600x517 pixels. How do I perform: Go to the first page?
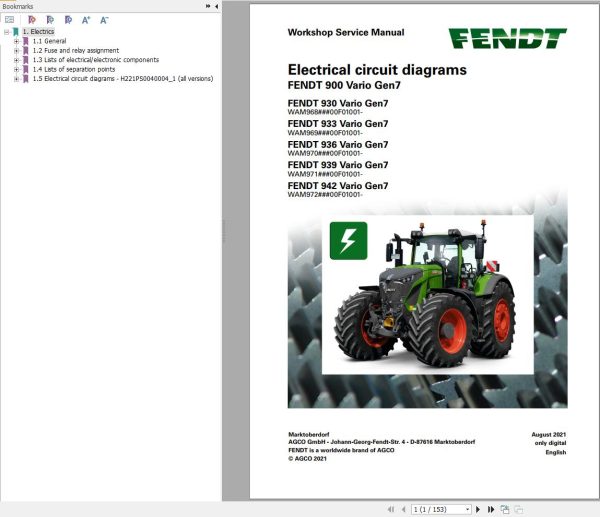391,509
